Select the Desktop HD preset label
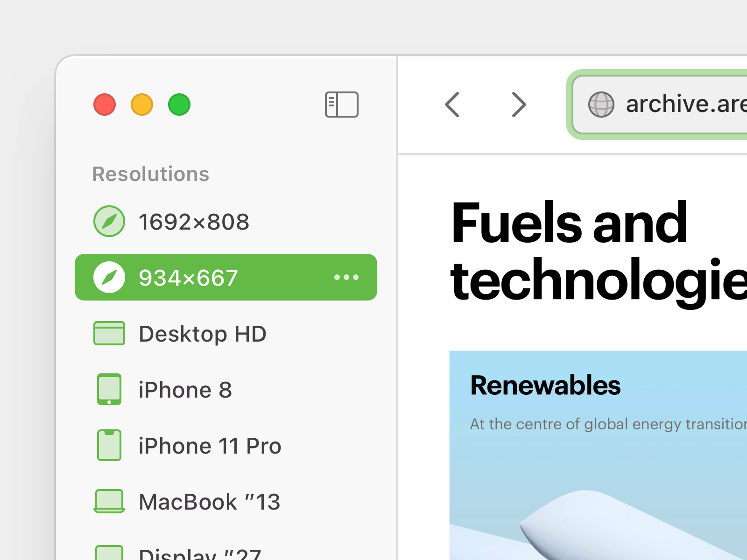 point(203,334)
